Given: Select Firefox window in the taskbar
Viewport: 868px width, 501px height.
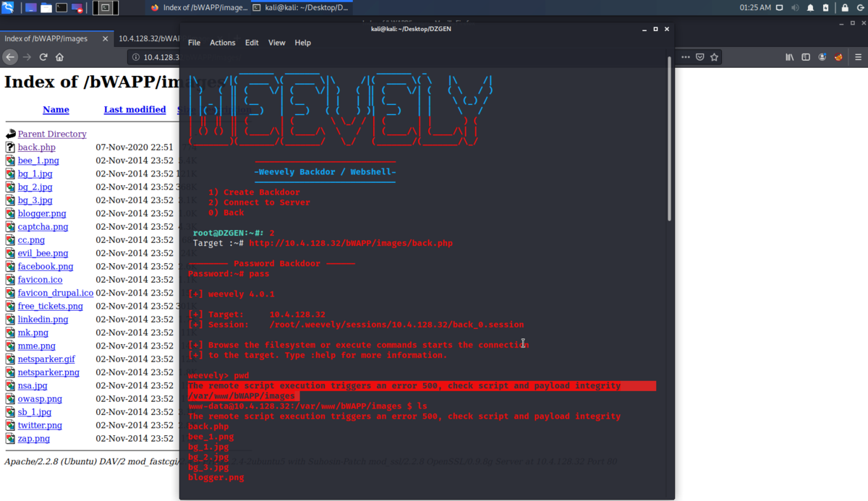Looking at the screenshot, I should [x=197, y=8].
